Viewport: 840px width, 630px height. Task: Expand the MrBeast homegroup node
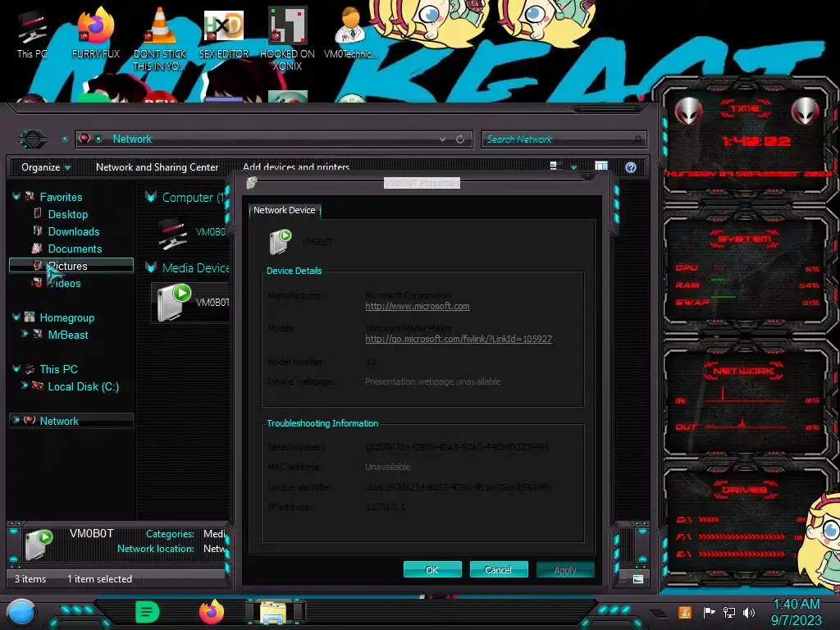24,334
